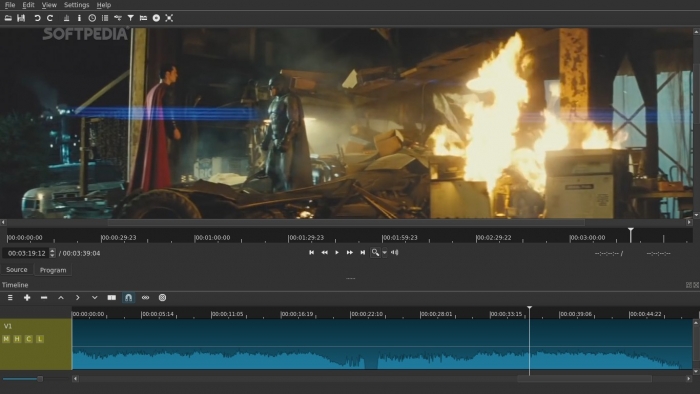Screen dimensions: 700x394
Task: Switch to the Source tab
Action: pos(17,270)
